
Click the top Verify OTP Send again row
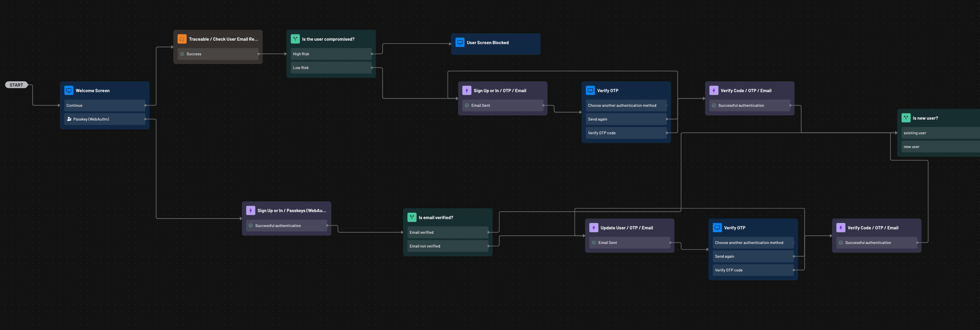(626, 119)
